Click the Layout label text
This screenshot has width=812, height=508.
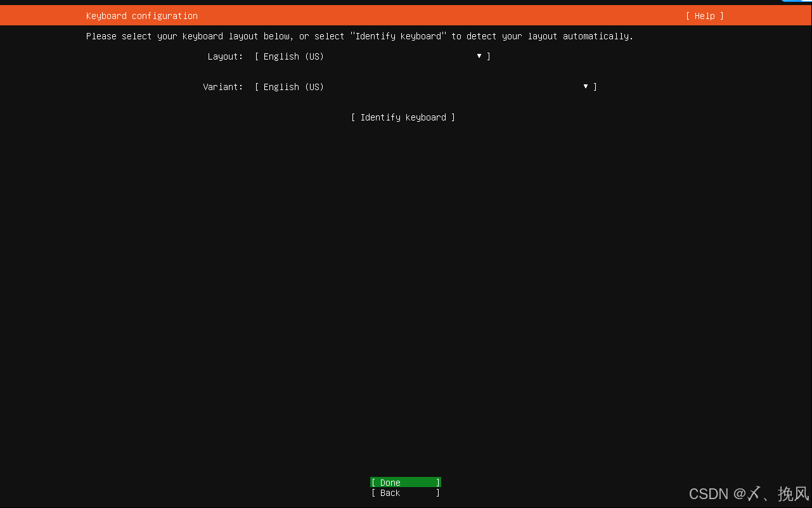click(x=225, y=56)
